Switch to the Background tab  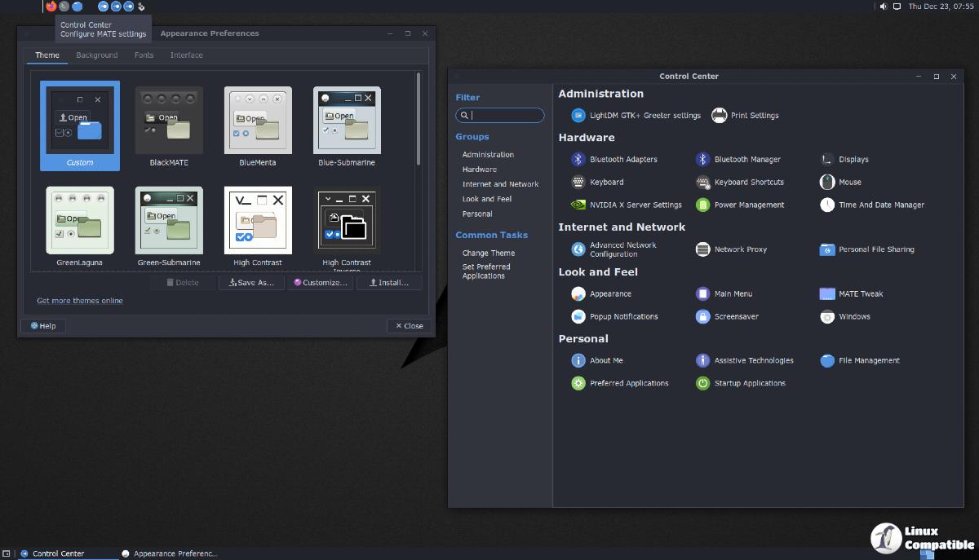point(97,55)
